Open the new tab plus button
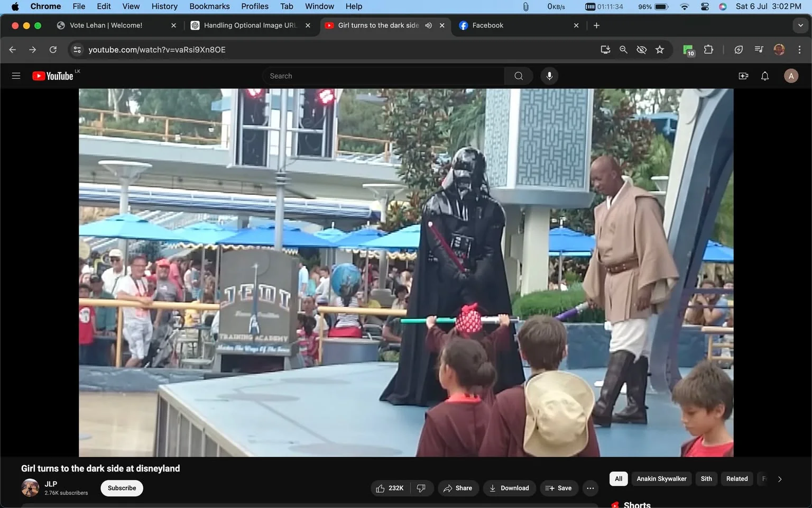This screenshot has height=508, width=812. (x=596, y=25)
